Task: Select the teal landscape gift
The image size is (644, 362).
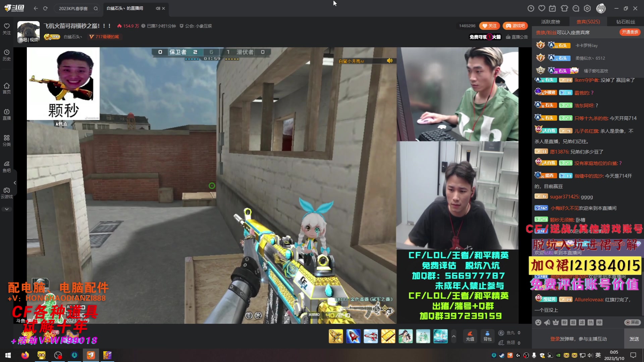Action: pyautogui.click(x=440, y=336)
